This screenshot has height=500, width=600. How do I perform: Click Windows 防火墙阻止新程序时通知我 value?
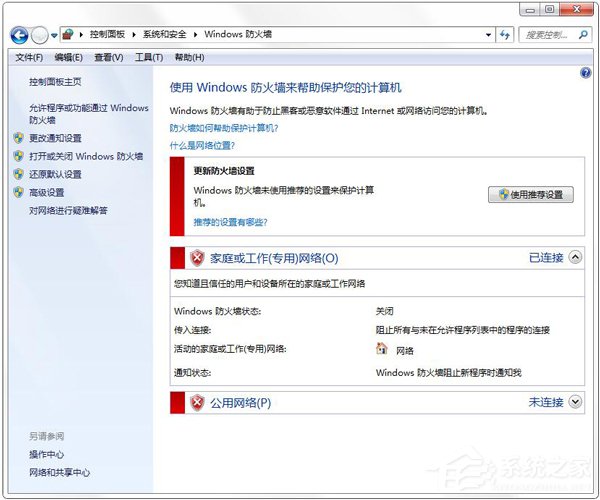click(448, 373)
